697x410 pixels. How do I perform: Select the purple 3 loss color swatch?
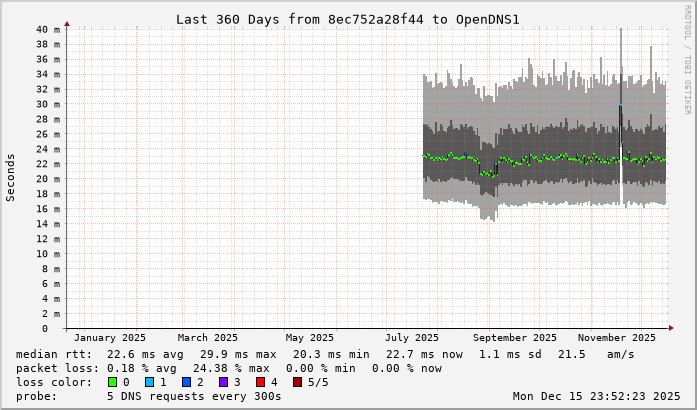coord(221,382)
